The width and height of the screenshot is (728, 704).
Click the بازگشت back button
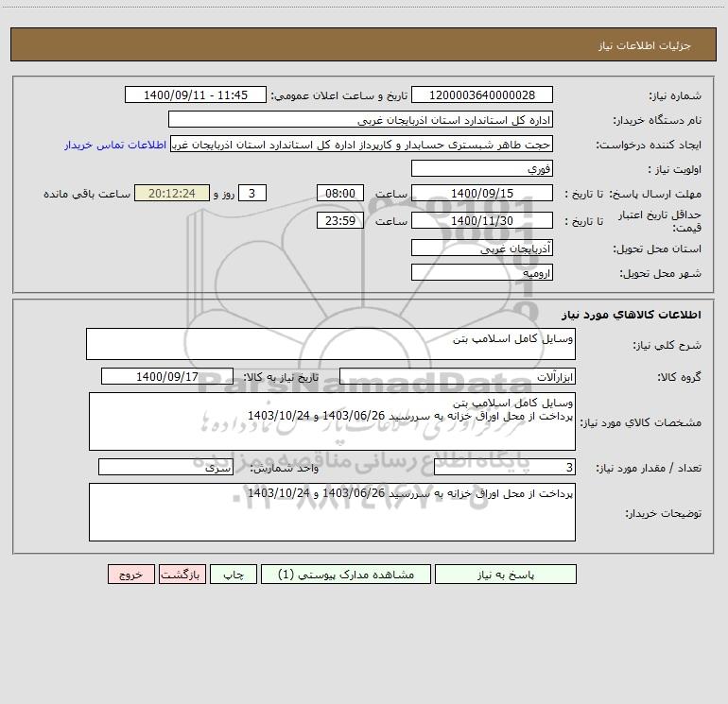click(182, 574)
